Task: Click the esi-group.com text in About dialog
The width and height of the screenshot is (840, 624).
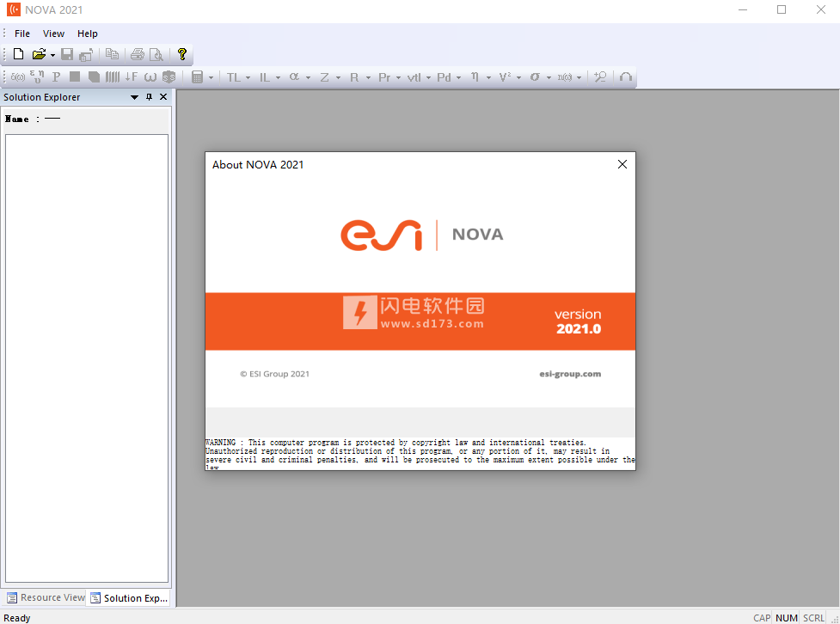Action: click(570, 374)
